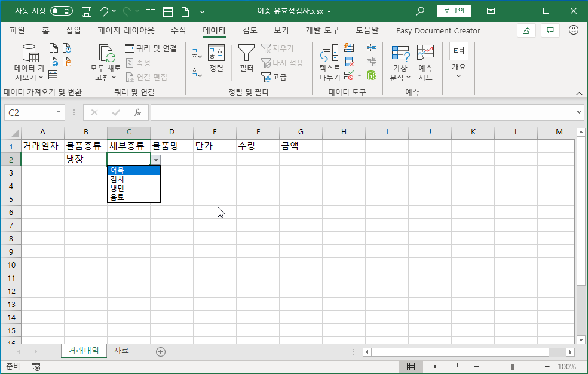Open the Get Data (데이터 가져오기) menu
Image resolution: width=588 pixels, height=374 pixels.
[x=29, y=63]
